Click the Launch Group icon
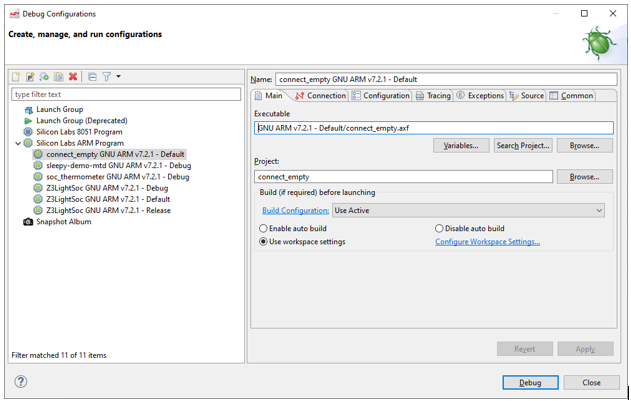This screenshot has height=401, width=631. click(28, 110)
